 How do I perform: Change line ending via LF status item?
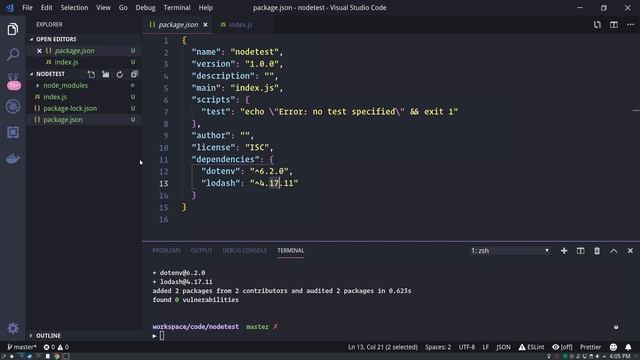[485, 347]
